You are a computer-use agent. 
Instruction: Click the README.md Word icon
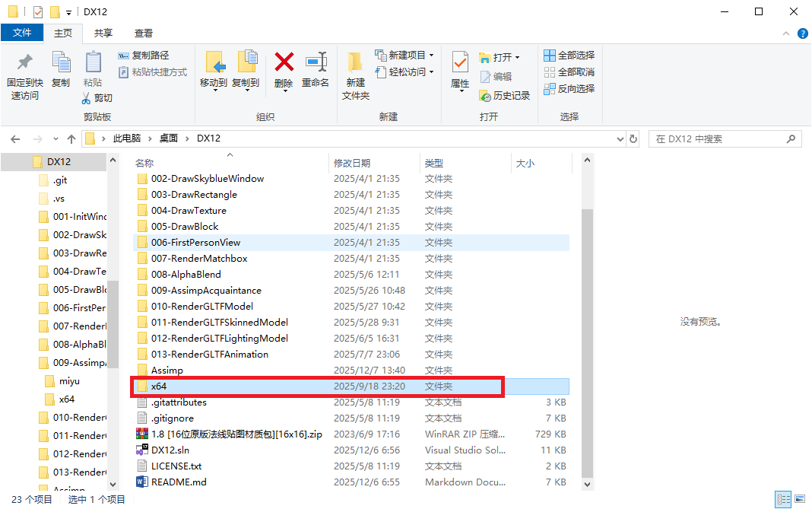pos(142,482)
